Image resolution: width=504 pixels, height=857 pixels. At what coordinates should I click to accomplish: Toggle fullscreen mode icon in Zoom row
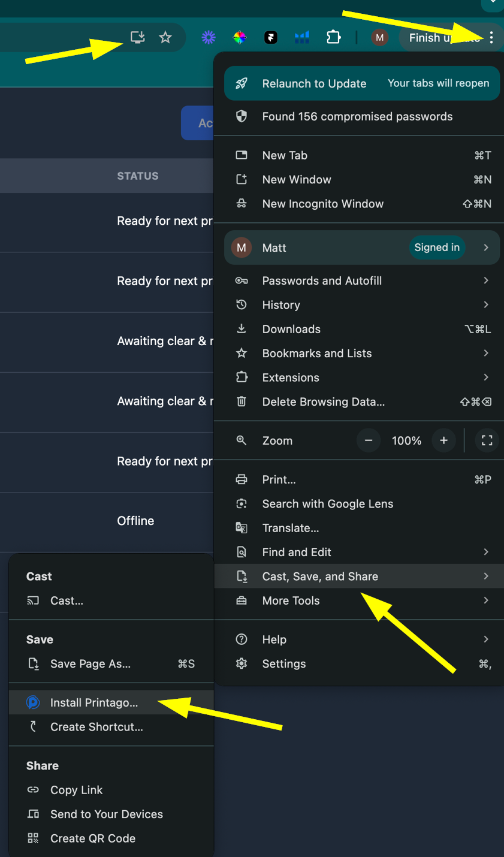tap(487, 440)
